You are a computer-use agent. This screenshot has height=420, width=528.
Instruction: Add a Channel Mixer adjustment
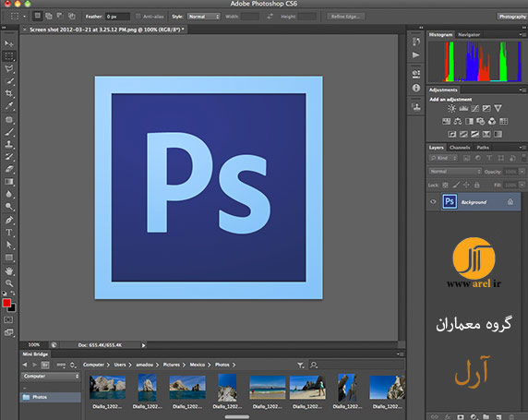492,121
